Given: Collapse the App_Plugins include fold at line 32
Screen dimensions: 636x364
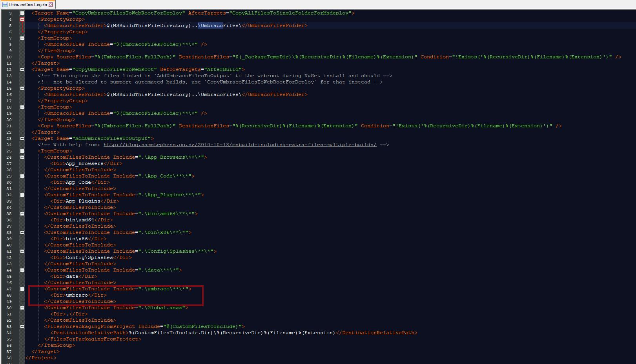Looking at the screenshot, I should coord(22,195).
